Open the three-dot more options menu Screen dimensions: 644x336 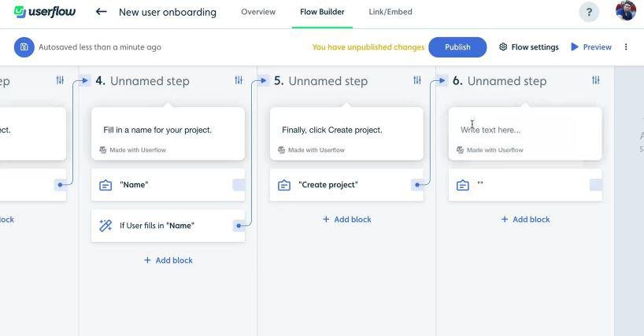(x=626, y=47)
